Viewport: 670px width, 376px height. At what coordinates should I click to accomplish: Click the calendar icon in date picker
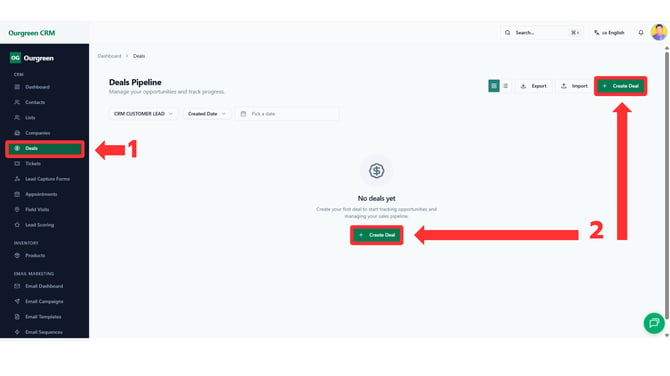pyautogui.click(x=243, y=114)
